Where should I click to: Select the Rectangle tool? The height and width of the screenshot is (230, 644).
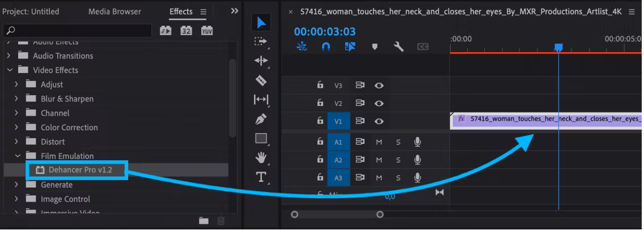click(261, 138)
